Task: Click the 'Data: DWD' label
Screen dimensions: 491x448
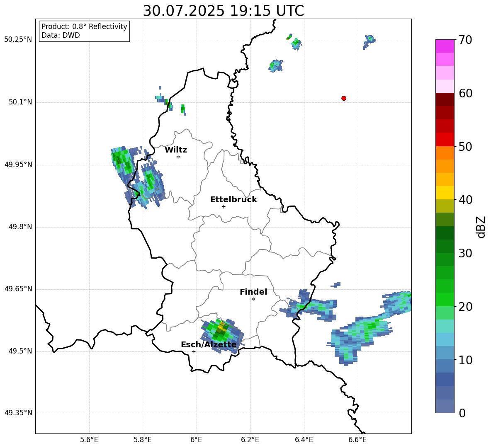Action: [x=61, y=35]
